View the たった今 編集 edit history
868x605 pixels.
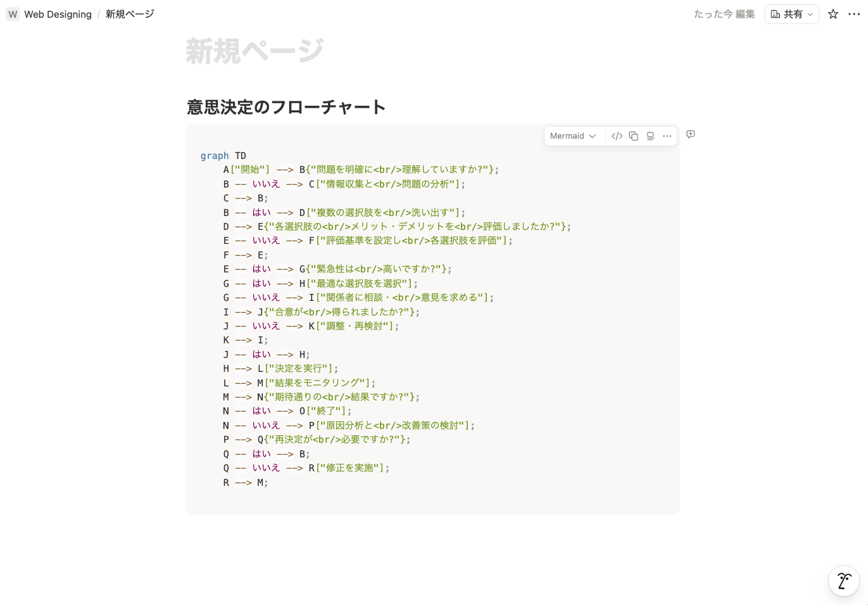click(x=724, y=14)
